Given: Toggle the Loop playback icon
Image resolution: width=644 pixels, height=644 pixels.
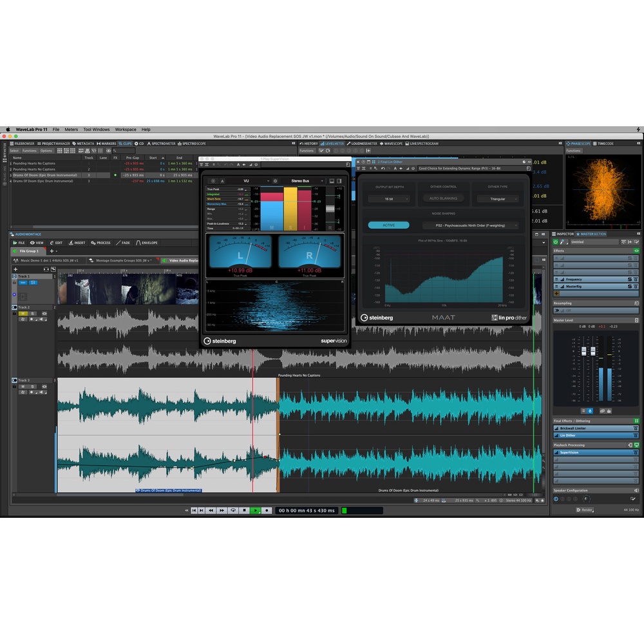Looking at the screenshot, I should 233,510.
